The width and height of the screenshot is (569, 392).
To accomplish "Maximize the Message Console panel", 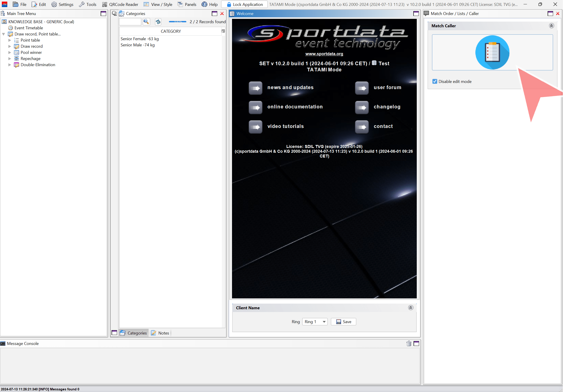I will click(x=416, y=343).
